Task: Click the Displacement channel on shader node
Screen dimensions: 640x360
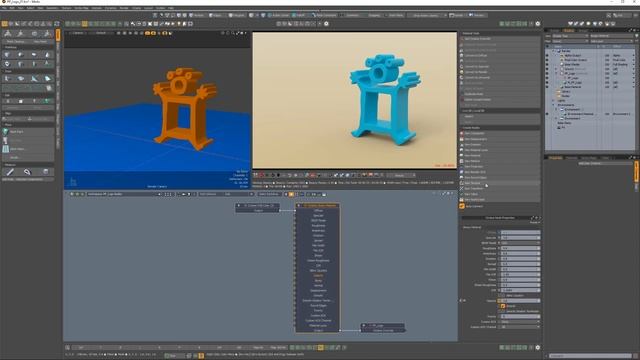Action: click(318, 291)
